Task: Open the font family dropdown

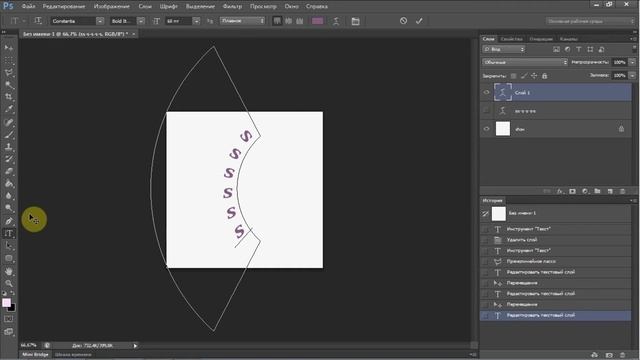Action: (100, 21)
